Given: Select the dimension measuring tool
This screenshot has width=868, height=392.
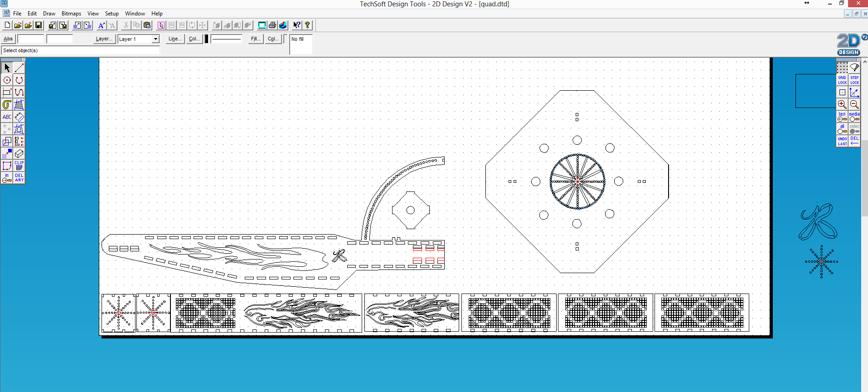Looking at the screenshot, I should [x=19, y=117].
